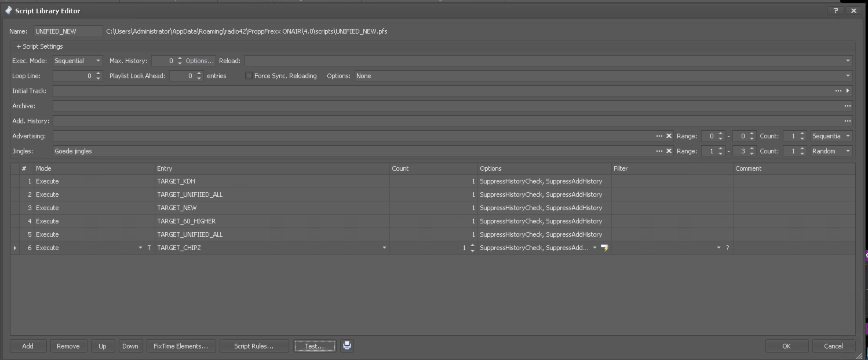Image resolution: width=868 pixels, height=360 pixels.
Task: Click the filter help question mark in row 6
Action: click(727, 248)
